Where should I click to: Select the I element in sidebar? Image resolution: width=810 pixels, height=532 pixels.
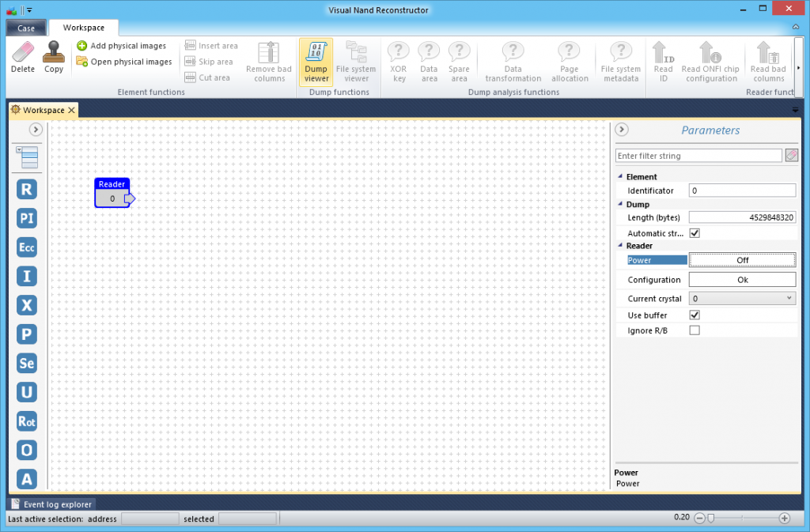tap(26, 276)
